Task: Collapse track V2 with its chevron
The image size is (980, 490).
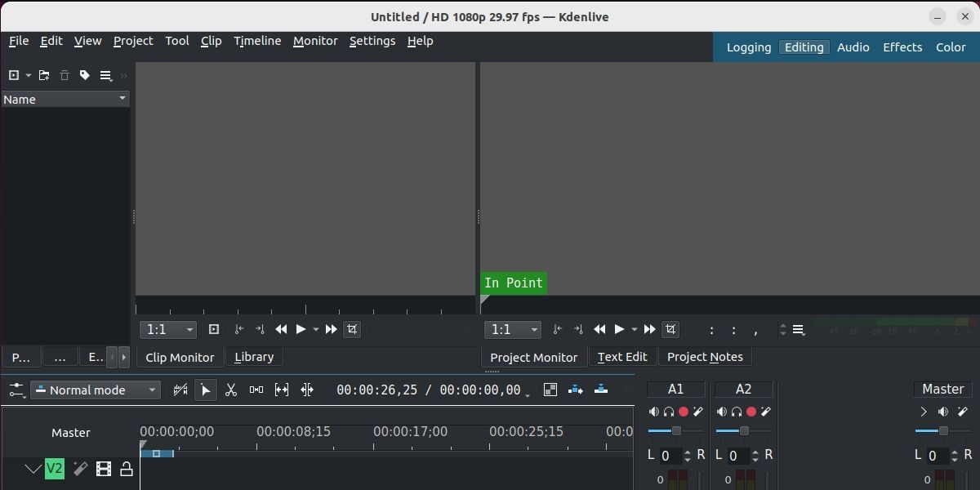Action: [x=32, y=469]
